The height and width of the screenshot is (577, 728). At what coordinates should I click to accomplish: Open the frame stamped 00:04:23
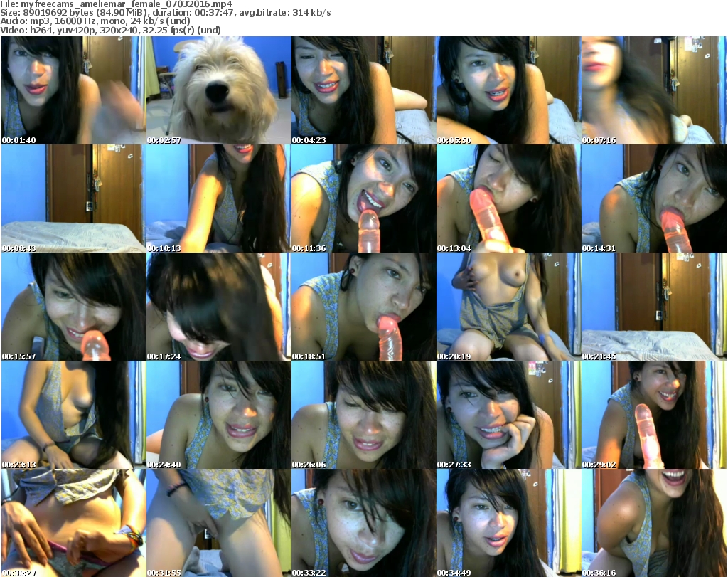tap(363, 90)
